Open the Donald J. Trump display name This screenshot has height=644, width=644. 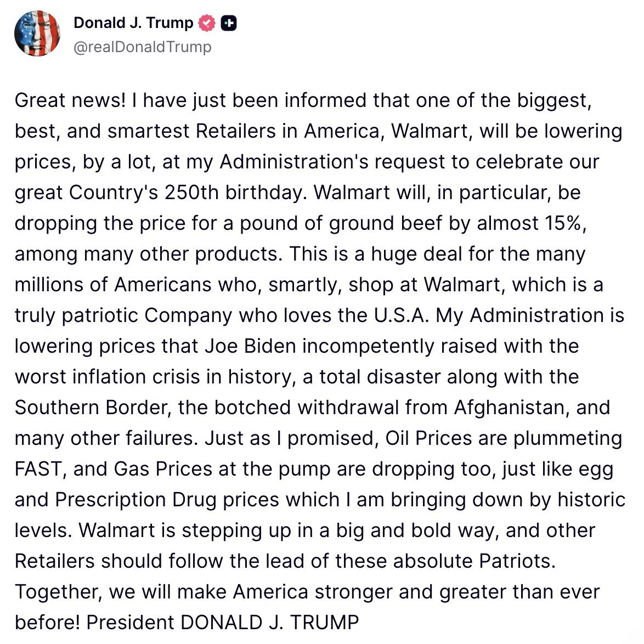point(133,23)
